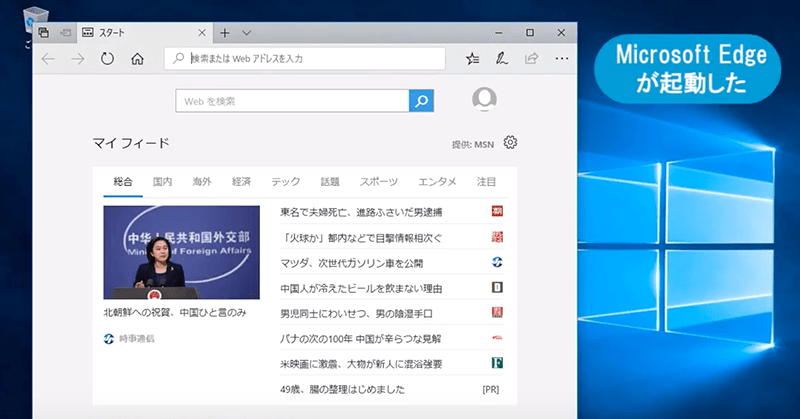800x419 pixels.
Task: Click the source icon beside 東名で夫婦死亡
Action: coord(497,211)
